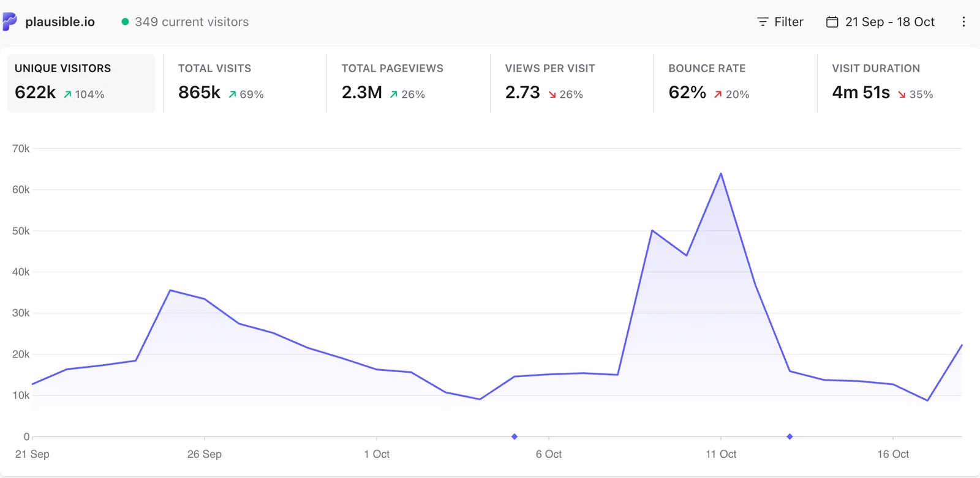The image size is (980, 478).
Task: Click the 16 Oct x-axis label
Action: click(893, 454)
